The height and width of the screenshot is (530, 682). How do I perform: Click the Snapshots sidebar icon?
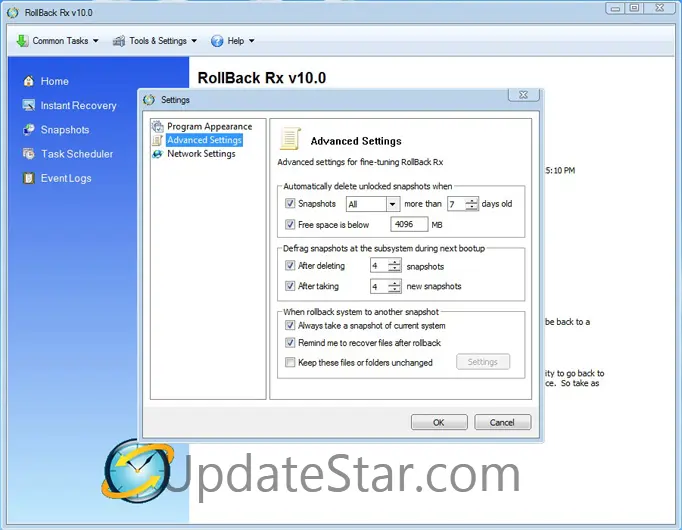[29, 130]
